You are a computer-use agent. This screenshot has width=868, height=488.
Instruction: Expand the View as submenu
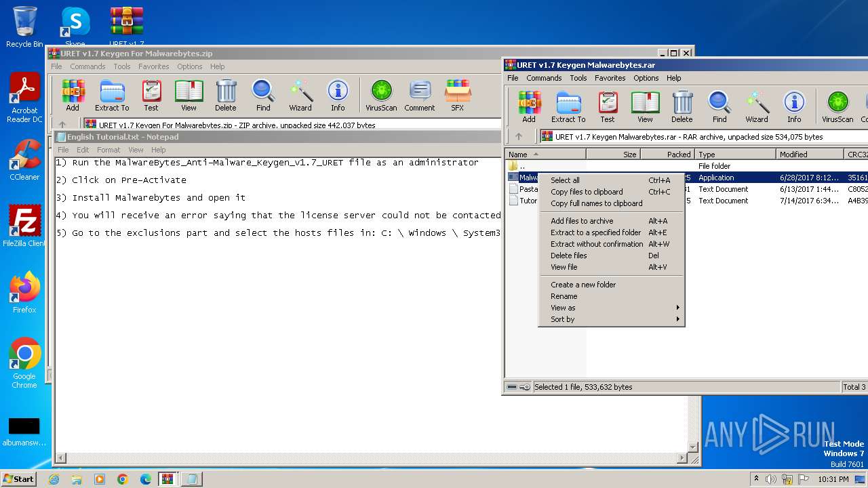point(611,308)
